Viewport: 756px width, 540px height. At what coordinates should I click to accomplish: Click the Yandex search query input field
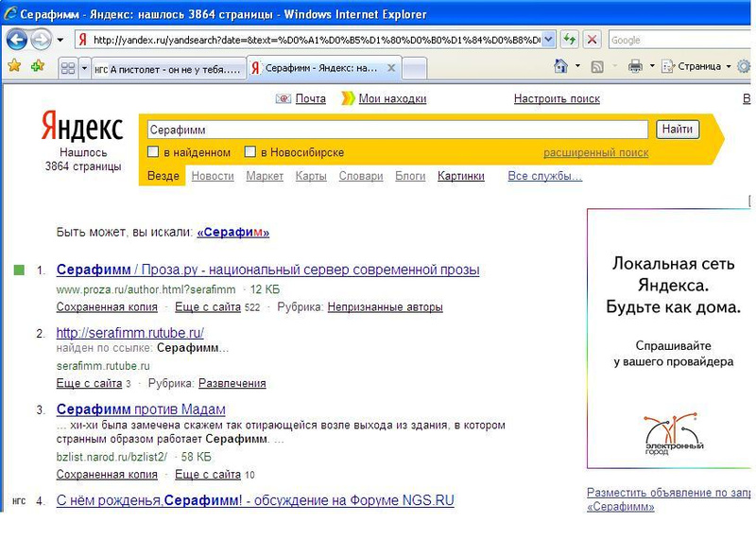click(395, 131)
